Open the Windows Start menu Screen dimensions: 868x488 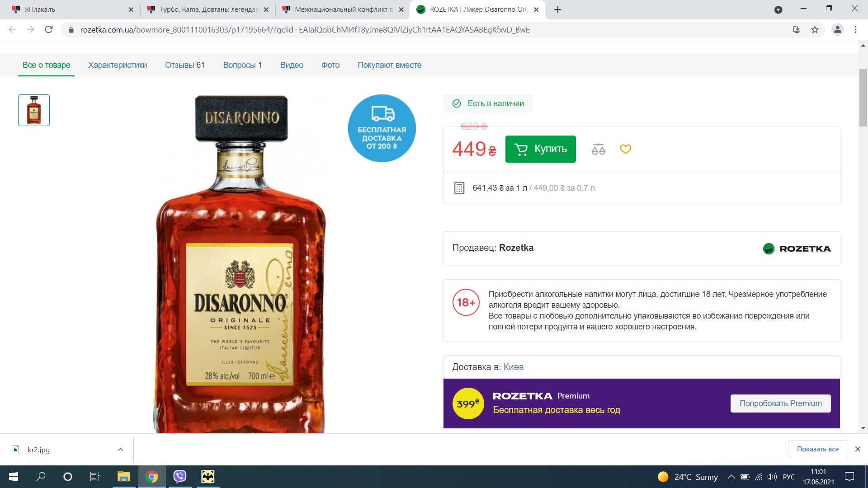[14, 477]
